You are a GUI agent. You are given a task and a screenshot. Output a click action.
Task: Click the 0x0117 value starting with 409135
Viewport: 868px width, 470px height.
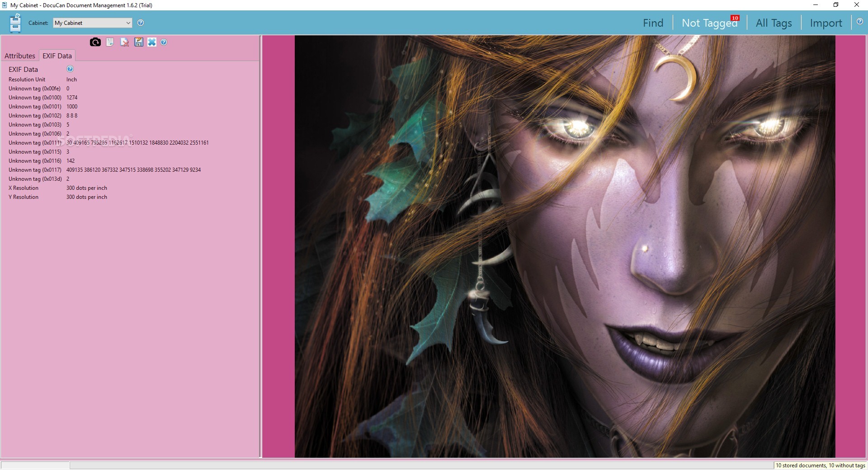133,170
